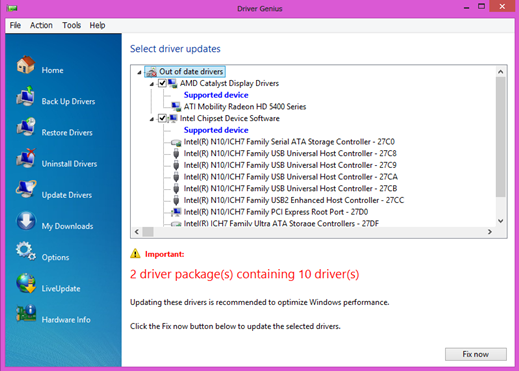The height and width of the screenshot is (371, 519).
Task: Select the Supported device label under Intel Chipset
Action: click(x=216, y=130)
